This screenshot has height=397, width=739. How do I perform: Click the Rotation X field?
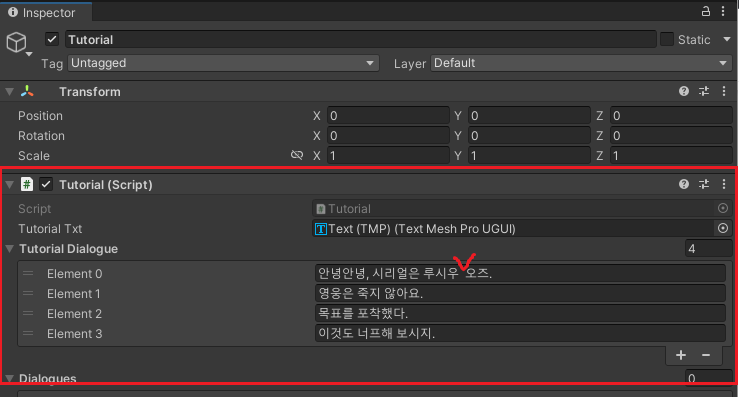(388, 136)
